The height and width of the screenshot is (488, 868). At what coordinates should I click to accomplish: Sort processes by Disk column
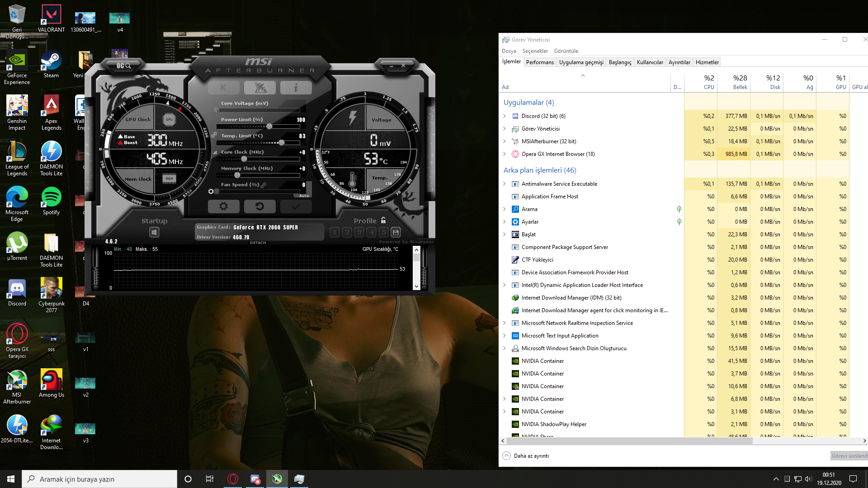click(767, 82)
